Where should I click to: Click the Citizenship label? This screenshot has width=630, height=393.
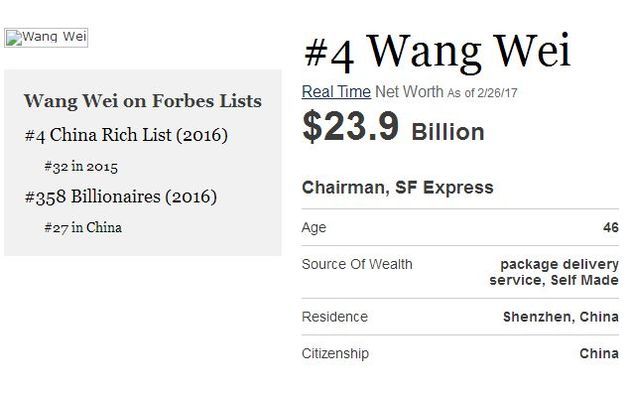click(x=335, y=354)
